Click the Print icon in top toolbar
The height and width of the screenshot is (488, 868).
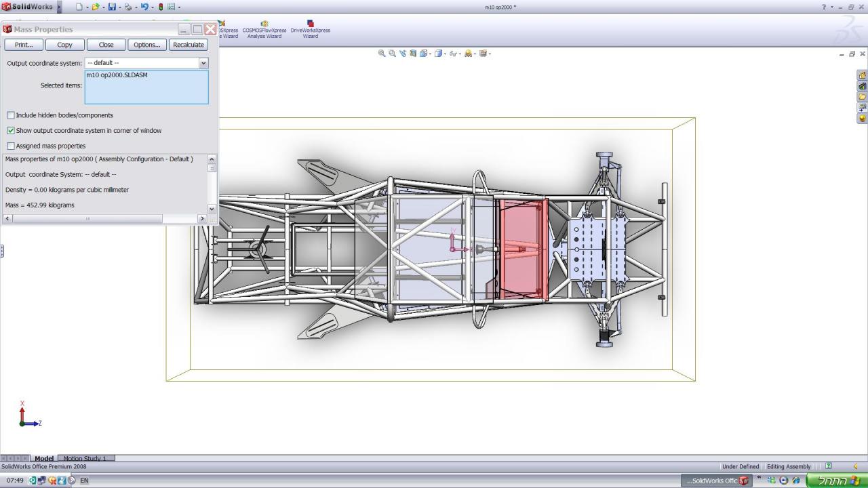(x=127, y=7)
